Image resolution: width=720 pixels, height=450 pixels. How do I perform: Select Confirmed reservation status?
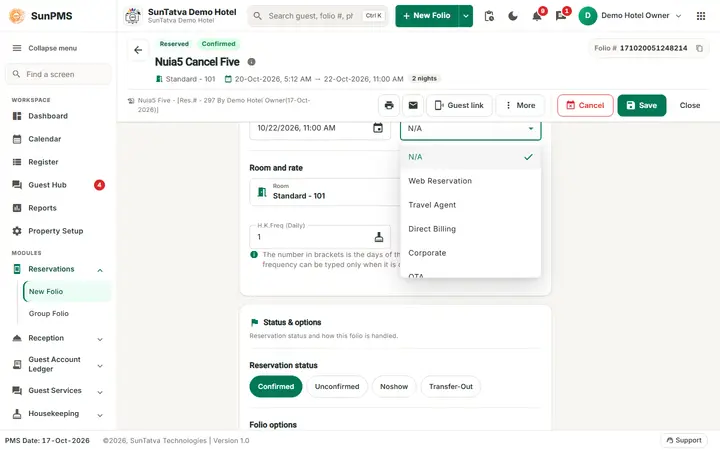point(276,387)
